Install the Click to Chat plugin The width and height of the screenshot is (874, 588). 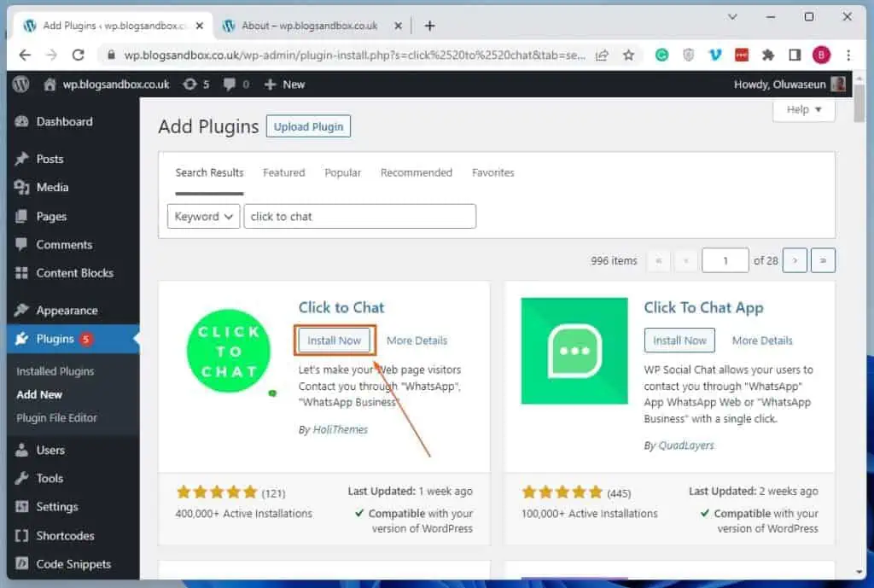point(335,341)
